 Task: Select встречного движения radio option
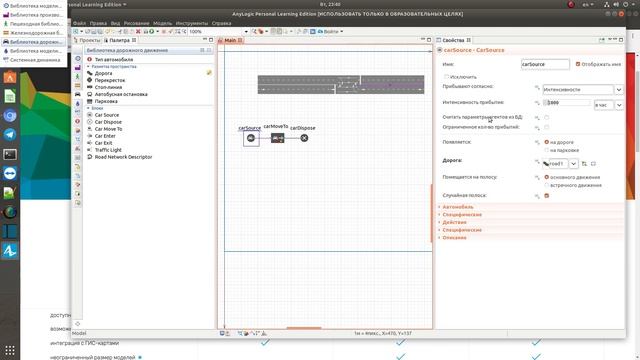pyautogui.click(x=547, y=185)
